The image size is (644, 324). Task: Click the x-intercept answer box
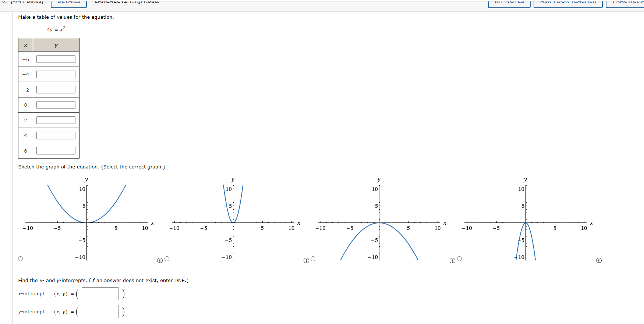(100, 293)
